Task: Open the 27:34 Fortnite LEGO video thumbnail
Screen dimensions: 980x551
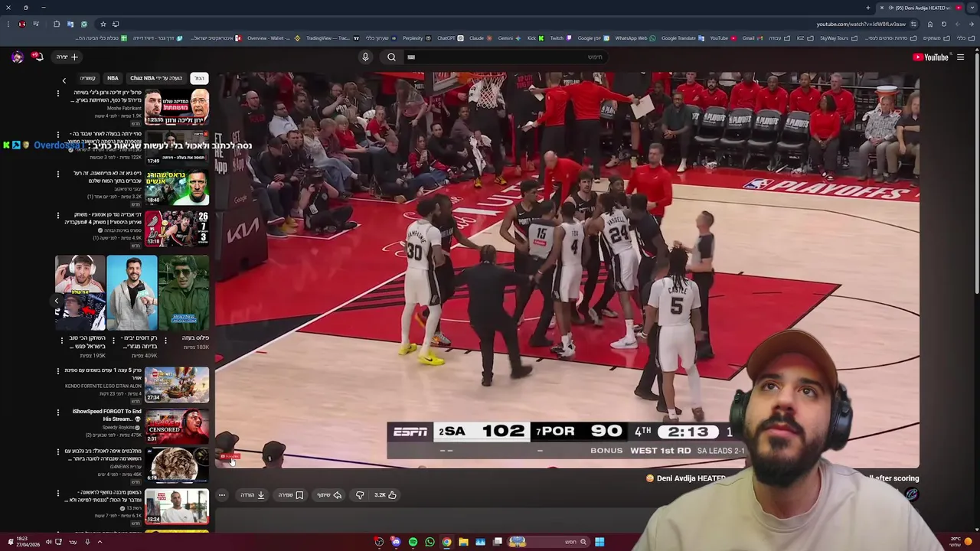Action: (177, 385)
